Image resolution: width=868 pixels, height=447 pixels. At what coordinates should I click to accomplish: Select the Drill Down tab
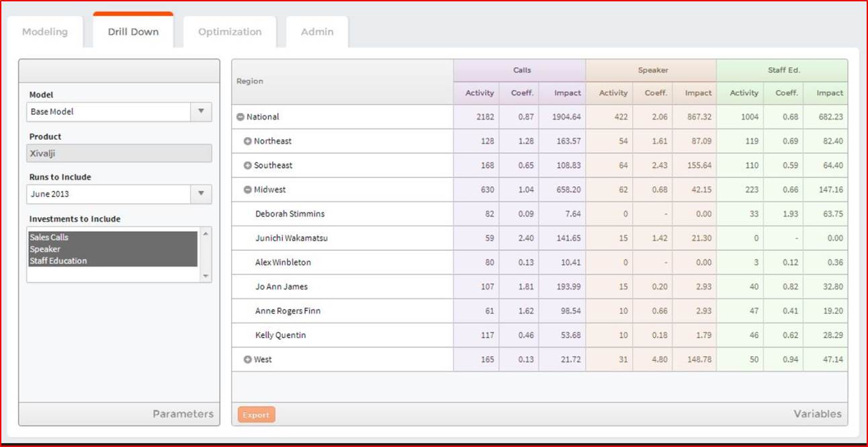click(x=132, y=31)
